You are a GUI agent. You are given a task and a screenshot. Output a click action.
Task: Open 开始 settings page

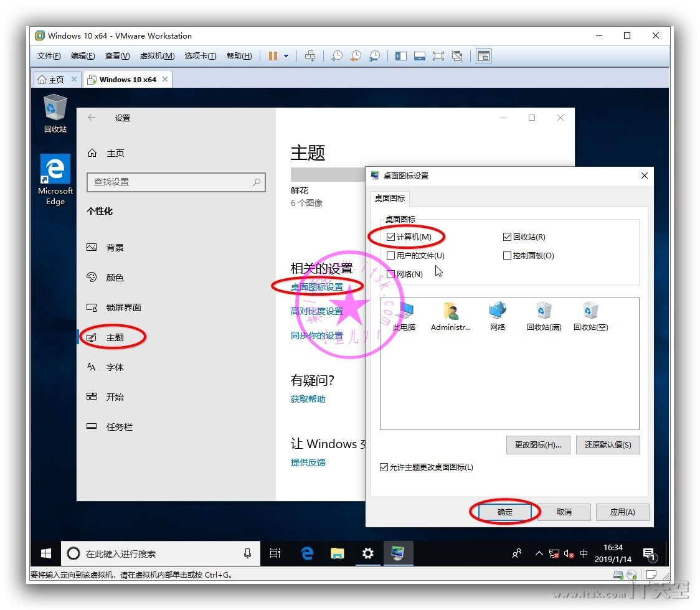pos(105,397)
